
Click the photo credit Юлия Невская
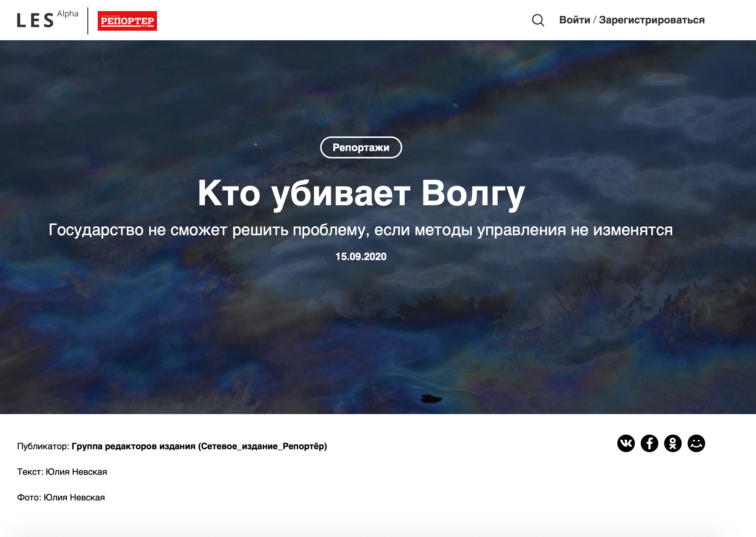click(x=75, y=497)
